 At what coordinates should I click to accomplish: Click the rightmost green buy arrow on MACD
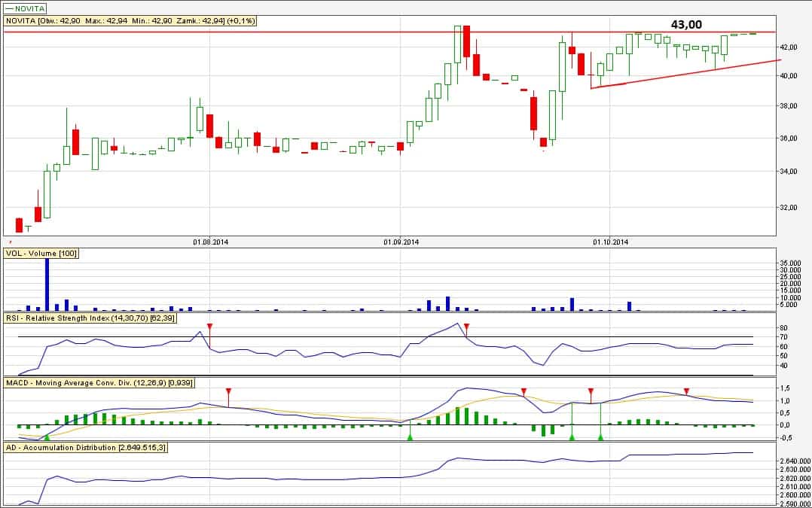pyautogui.click(x=600, y=437)
